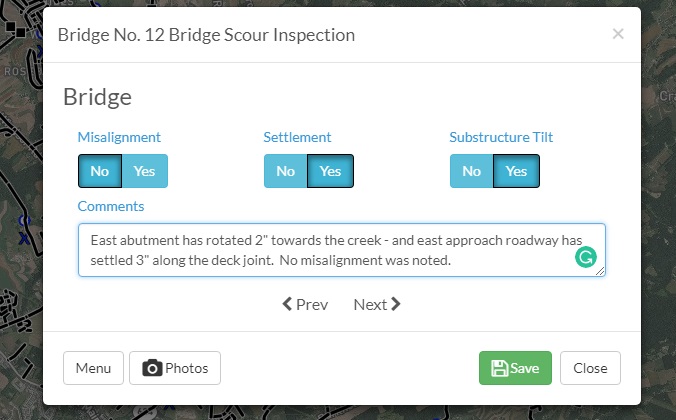This screenshot has height=420, width=676.
Task: Click the right chevron beside Next
Action: (x=396, y=304)
